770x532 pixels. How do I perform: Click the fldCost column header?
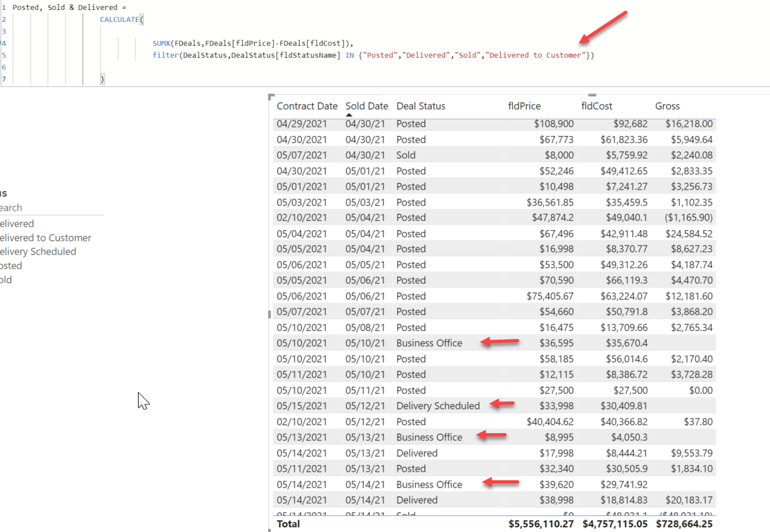(597, 106)
